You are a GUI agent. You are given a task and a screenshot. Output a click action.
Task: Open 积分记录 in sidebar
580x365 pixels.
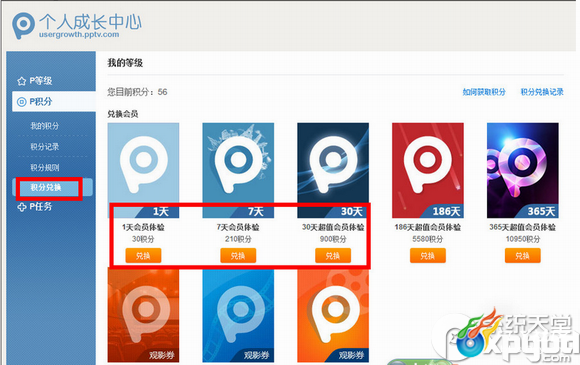[x=44, y=147]
